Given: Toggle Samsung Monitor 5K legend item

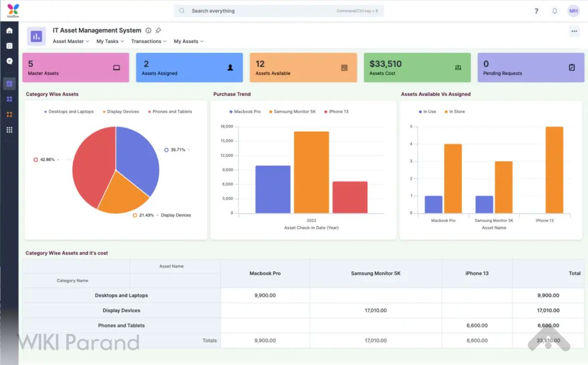Looking at the screenshot, I should [x=292, y=112].
